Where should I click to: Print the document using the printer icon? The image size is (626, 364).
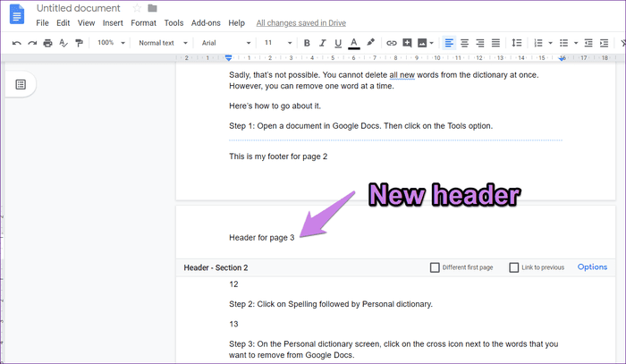coord(48,43)
